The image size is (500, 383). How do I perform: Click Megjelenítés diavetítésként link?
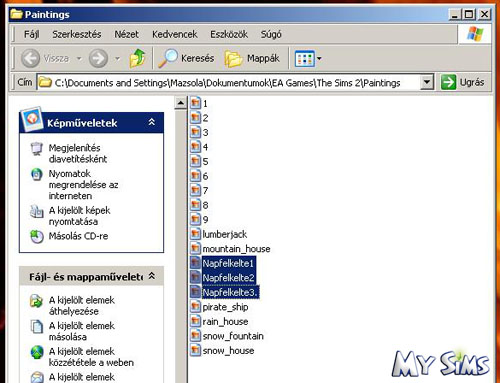[x=78, y=153]
